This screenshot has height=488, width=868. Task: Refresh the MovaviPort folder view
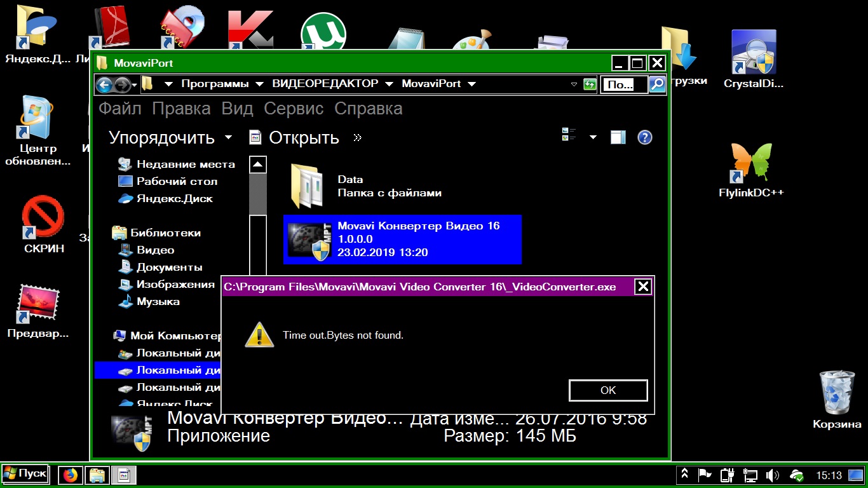click(x=590, y=84)
